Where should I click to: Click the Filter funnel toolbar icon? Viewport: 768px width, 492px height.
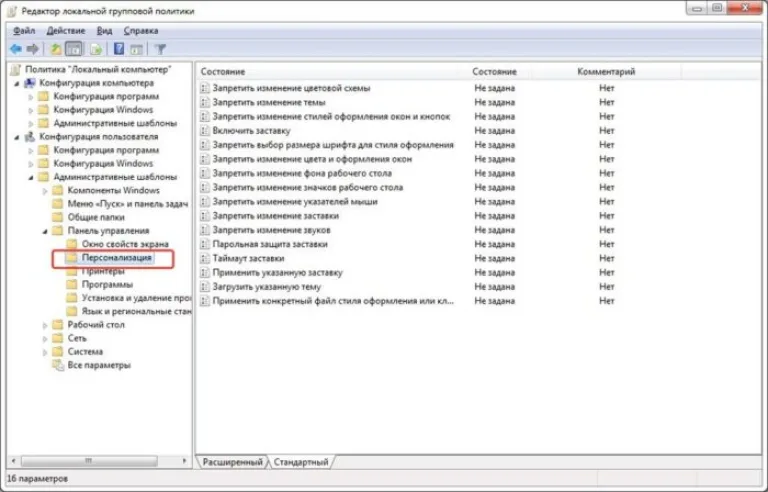coord(160,49)
